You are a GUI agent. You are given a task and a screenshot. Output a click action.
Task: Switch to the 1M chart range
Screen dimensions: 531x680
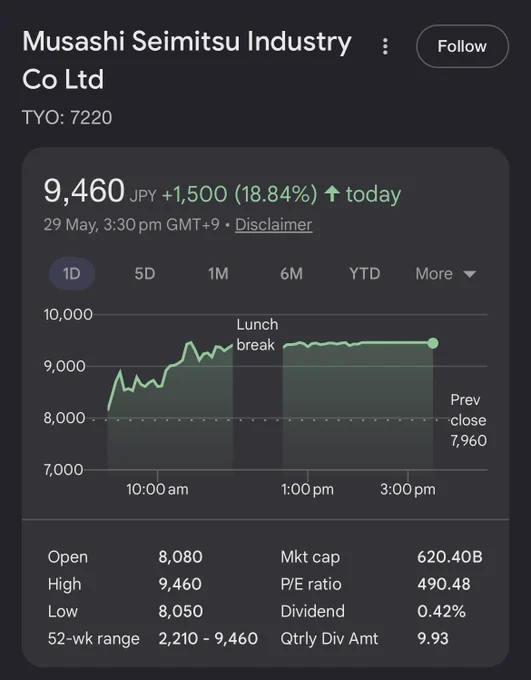click(218, 274)
